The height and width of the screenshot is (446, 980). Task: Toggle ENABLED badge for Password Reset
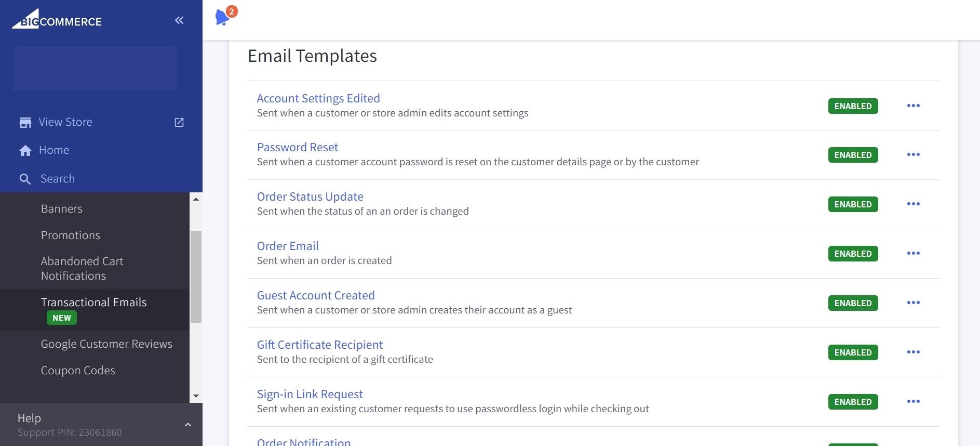[x=853, y=155]
